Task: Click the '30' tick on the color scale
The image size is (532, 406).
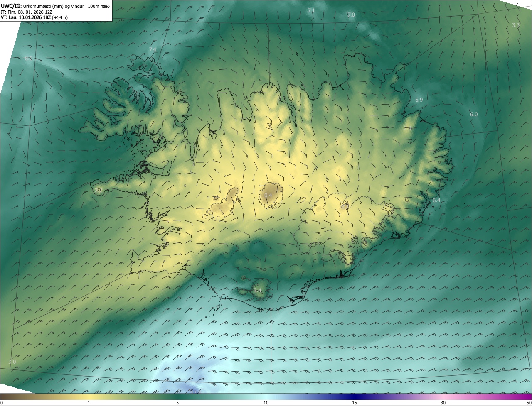Action: (x=443, y=403)
